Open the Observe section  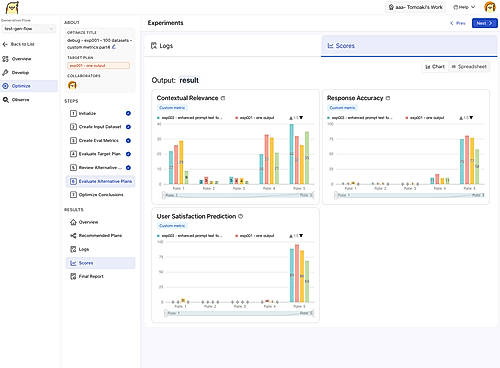(16, 100)
